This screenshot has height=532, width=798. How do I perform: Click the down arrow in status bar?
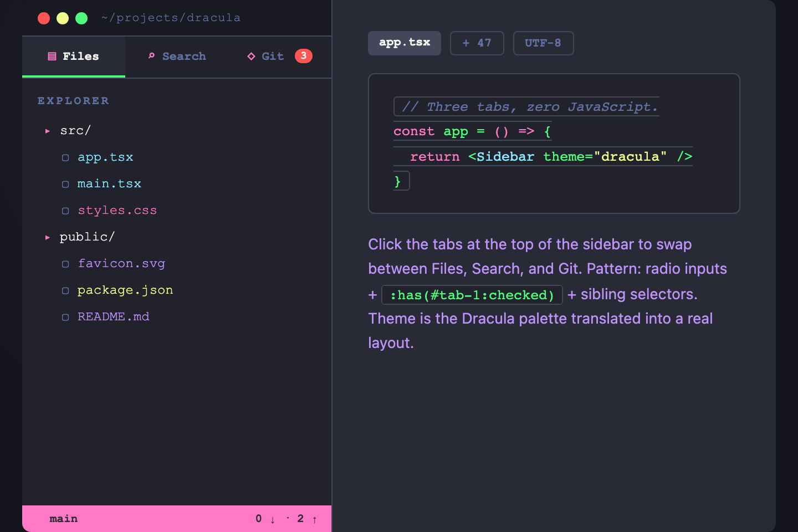[x=273, y=519]
